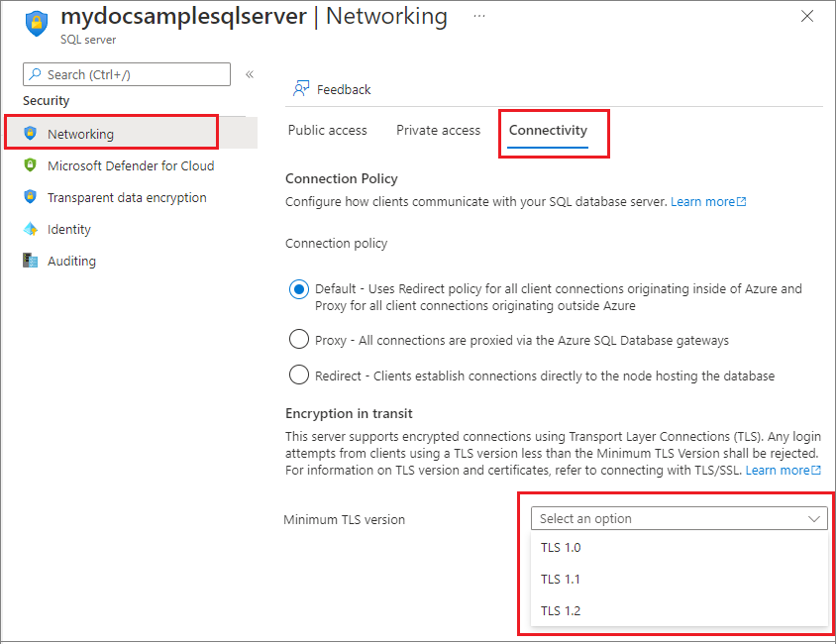
Task: Click the Networking shield icon
Action: coord(31,133)
